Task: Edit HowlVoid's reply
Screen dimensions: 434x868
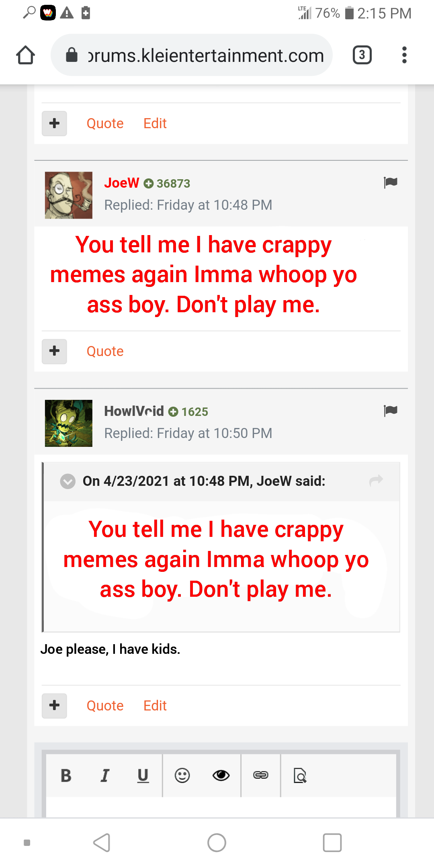Action: [155, 706]
